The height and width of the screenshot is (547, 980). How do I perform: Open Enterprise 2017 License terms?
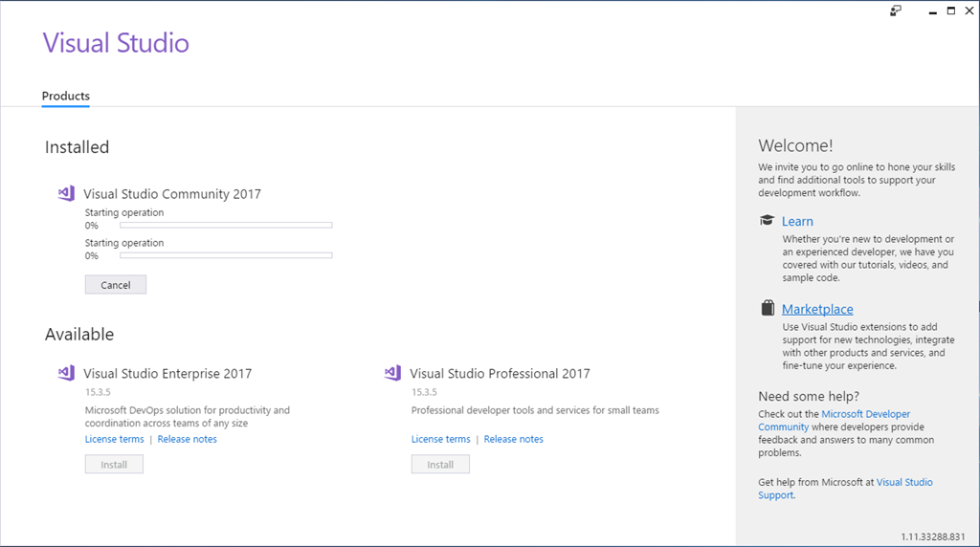point(114,439)
